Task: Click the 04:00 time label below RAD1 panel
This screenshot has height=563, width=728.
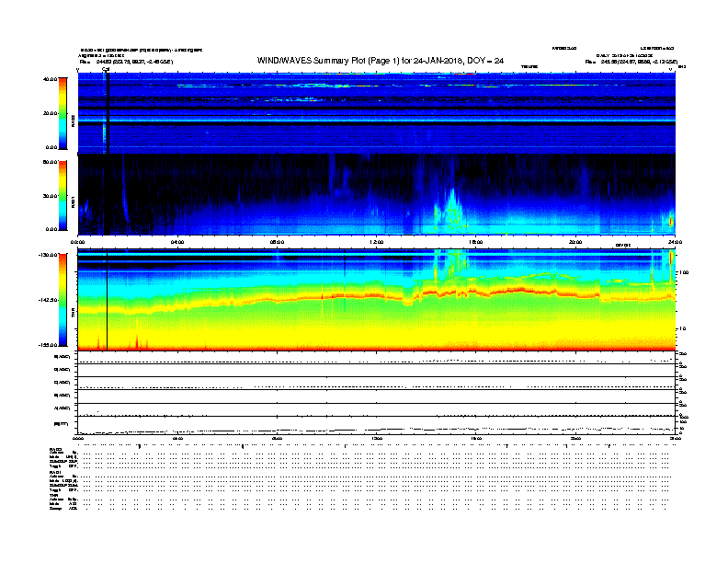Action: (x=177, y=242)
